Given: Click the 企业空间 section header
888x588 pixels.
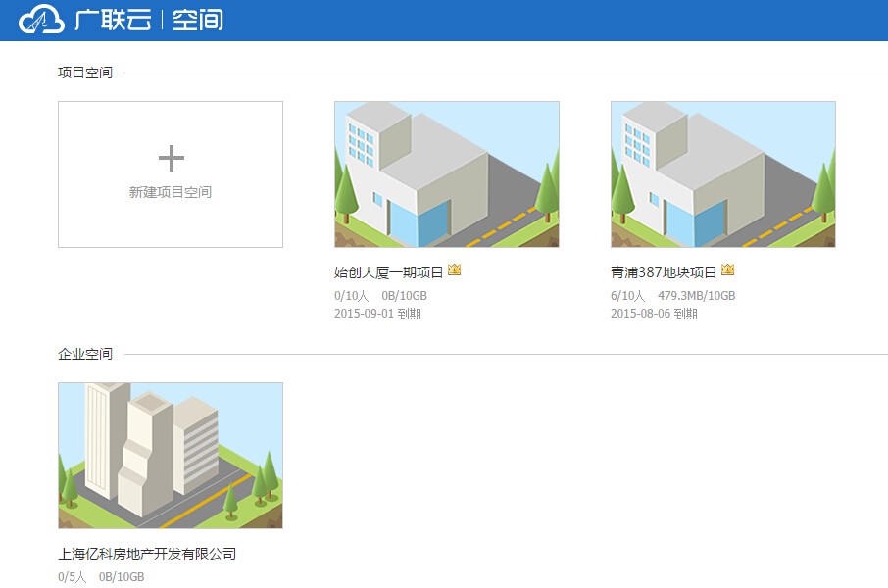Looking at the screenshot, I should click(x=83, y=354).
